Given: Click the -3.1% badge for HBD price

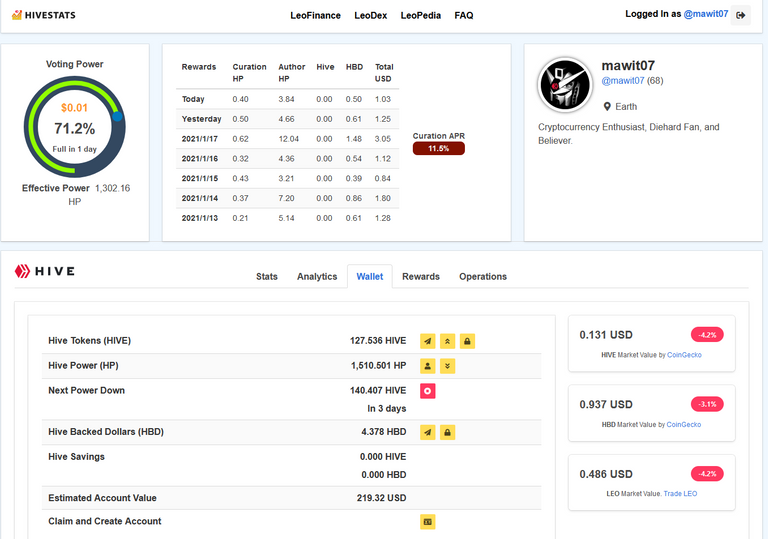Looking at the screenshot, I should click(x=707, y=404).
